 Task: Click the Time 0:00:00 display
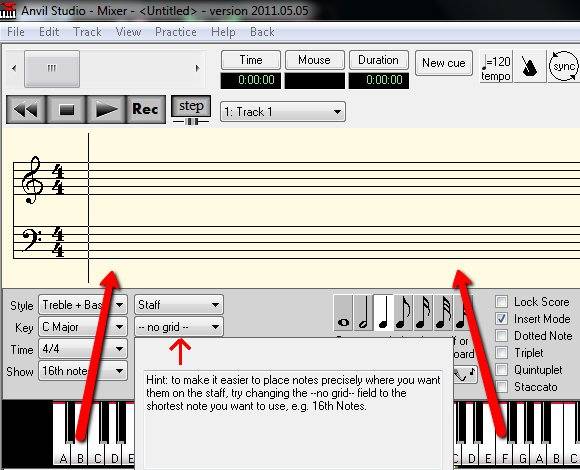click(x=251, y=80)
